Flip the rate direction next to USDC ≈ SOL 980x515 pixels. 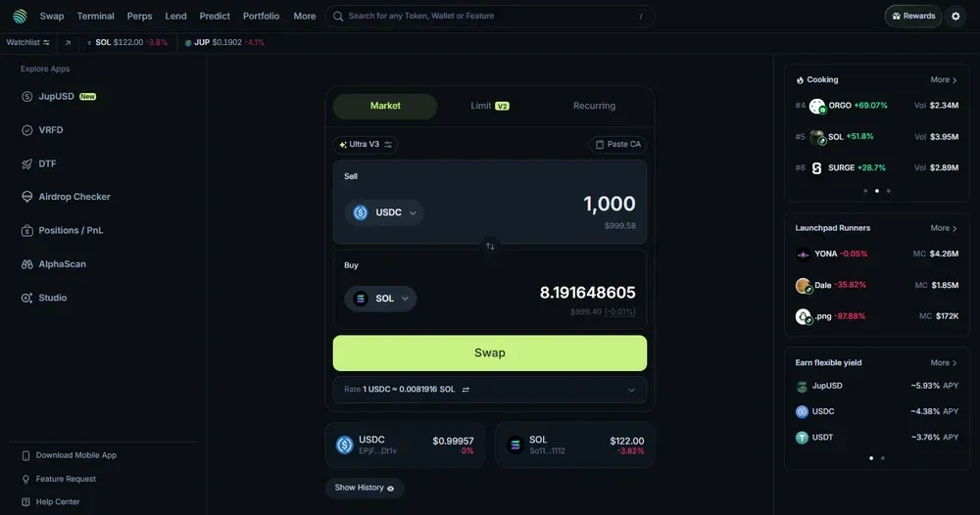[x=465, y=390]
